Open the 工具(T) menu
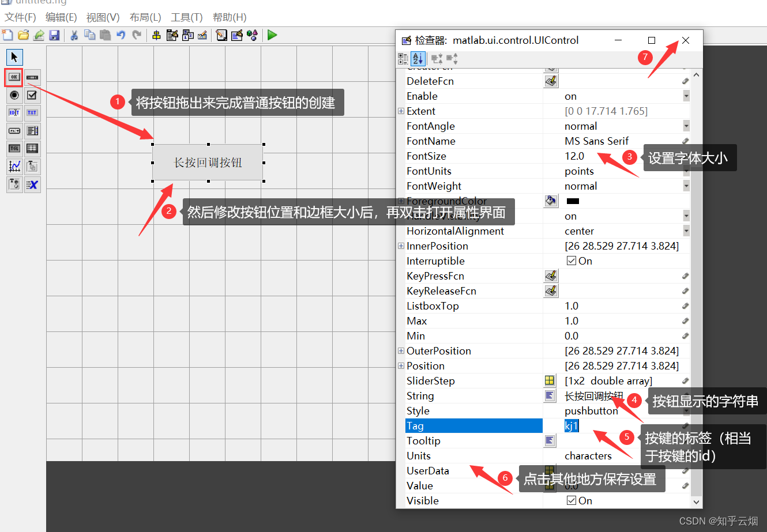 tap(186, 17)
